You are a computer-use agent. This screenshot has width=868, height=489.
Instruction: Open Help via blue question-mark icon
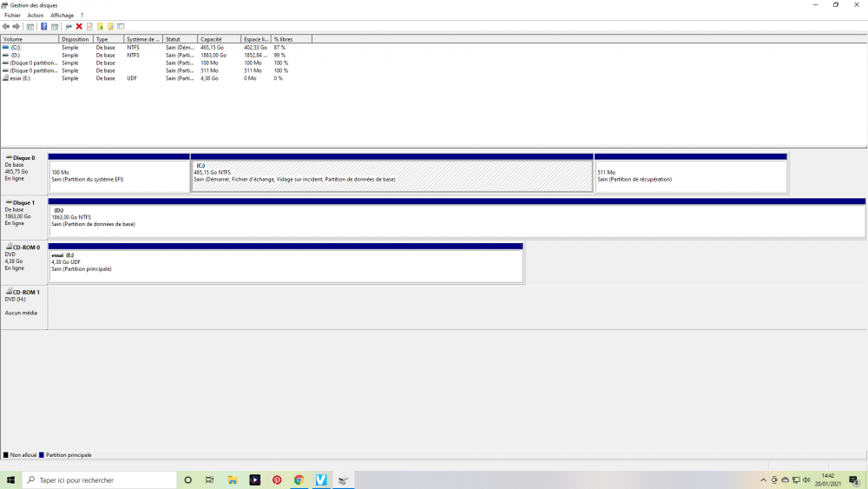43,27
